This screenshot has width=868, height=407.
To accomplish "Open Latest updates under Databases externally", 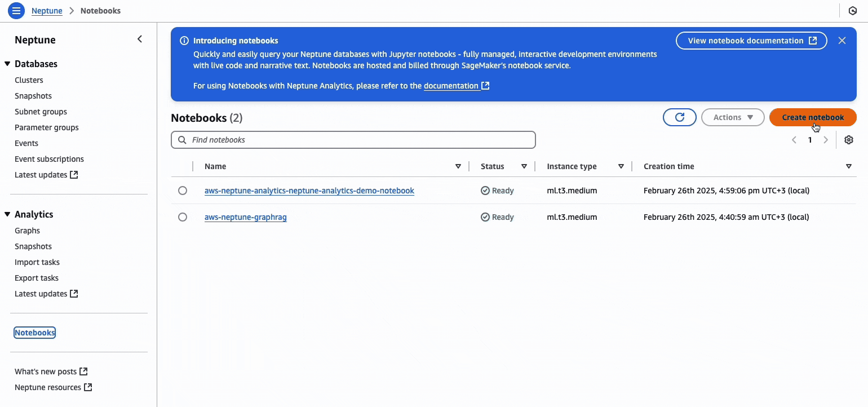I will coord(74,175).
